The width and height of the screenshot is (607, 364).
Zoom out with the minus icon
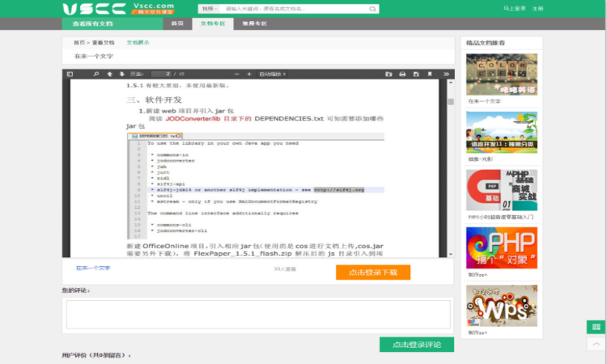point(237,74)
